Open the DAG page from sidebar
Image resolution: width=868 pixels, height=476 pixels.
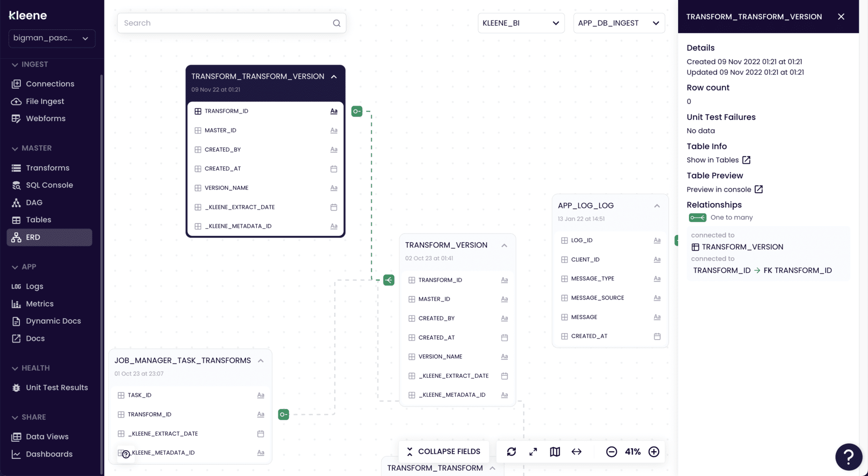(34, 203)
